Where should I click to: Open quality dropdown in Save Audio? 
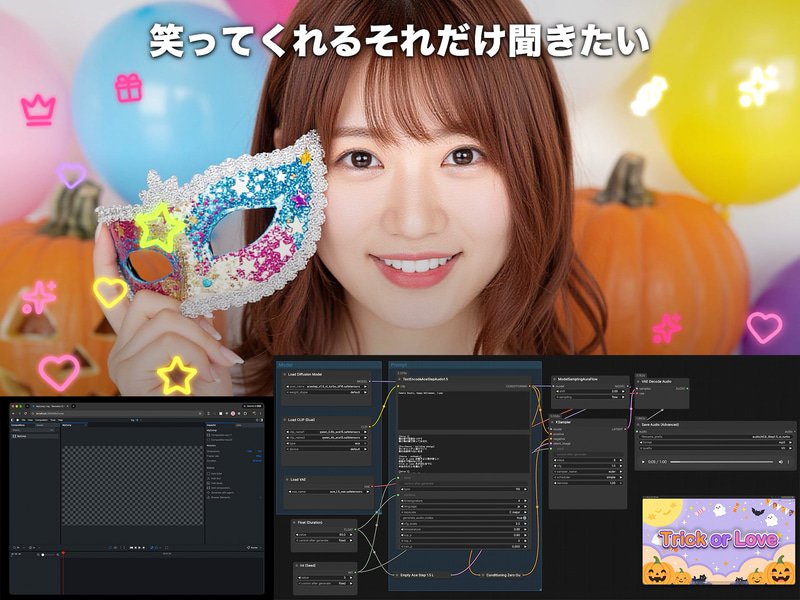(716, 448)
